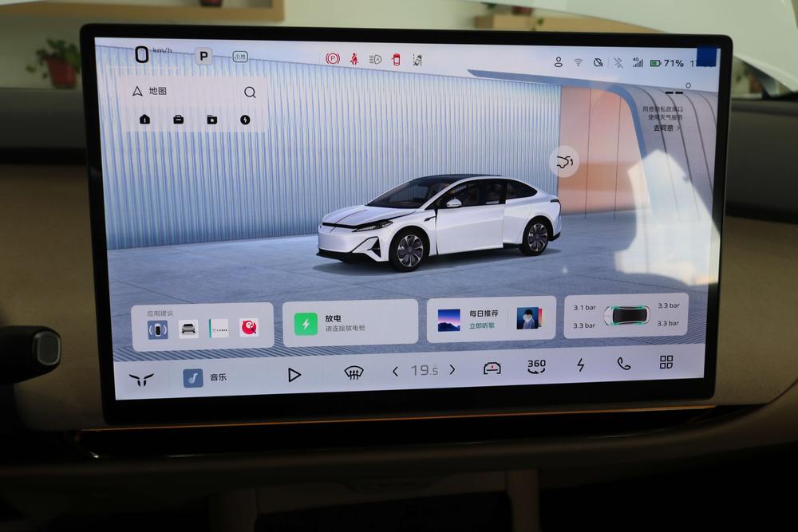
Task: Tap the round charge port button near car
Action: tap(564, 162)
